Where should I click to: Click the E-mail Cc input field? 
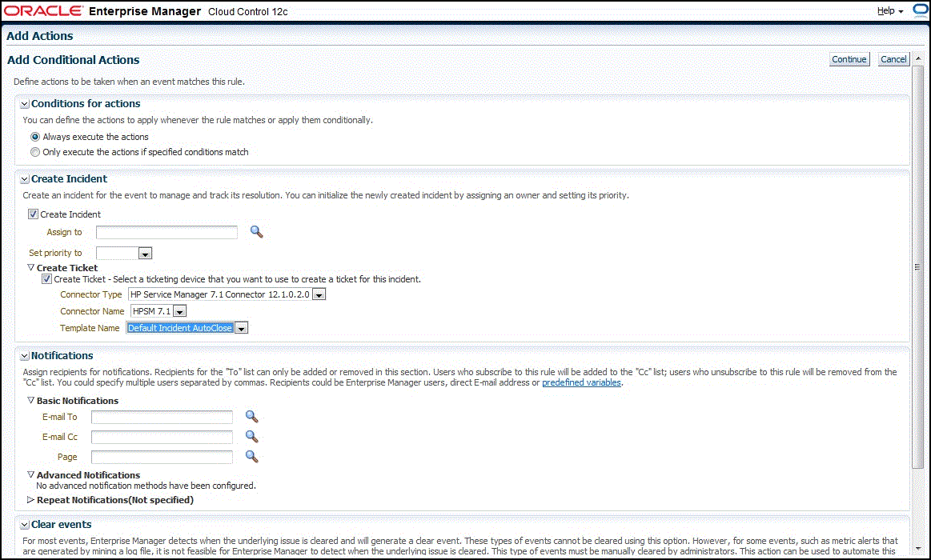pos(162,438)
